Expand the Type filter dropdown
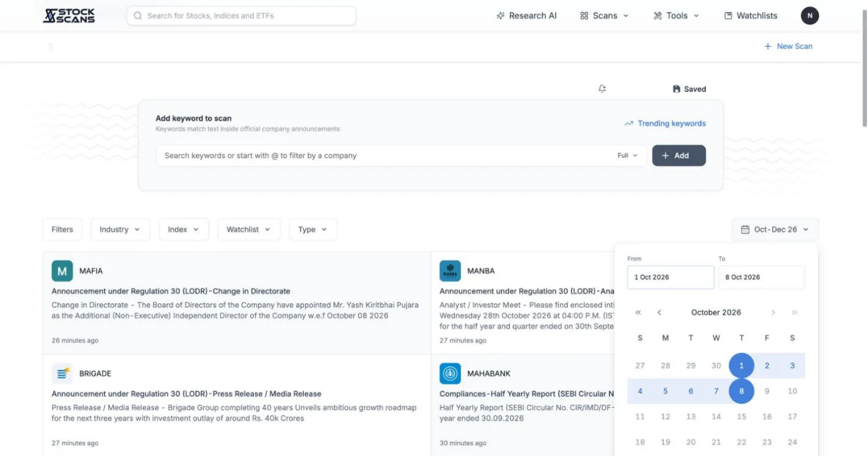Image resolution: width=868 pixels, height=456 pixels. tap(313, 230)
